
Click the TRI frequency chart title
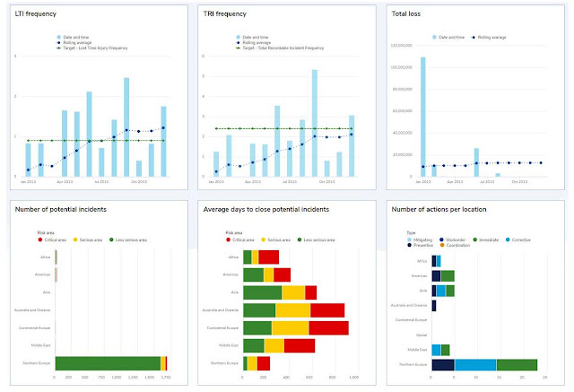225,13
